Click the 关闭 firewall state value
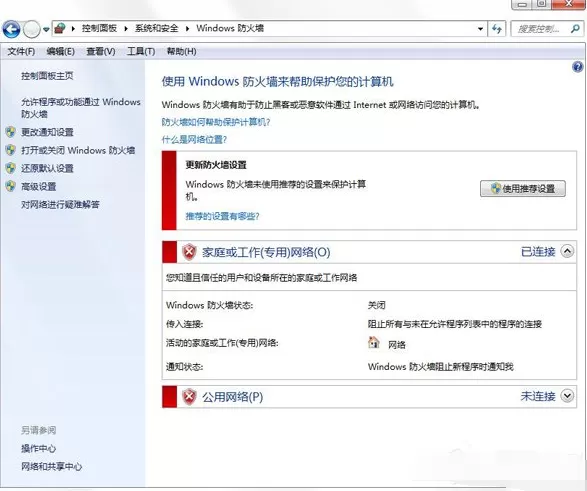Viewport: 587px width, 491px height. (x=376, y=305)
